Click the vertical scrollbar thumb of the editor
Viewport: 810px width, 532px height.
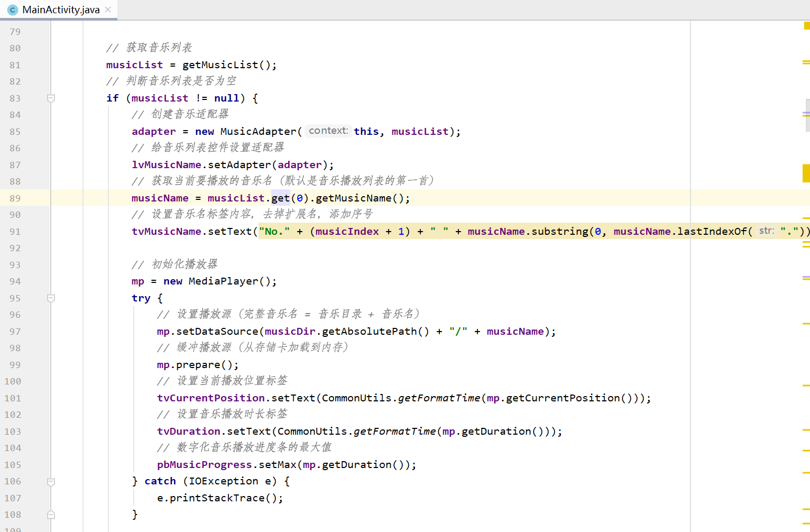click(807, 115)
